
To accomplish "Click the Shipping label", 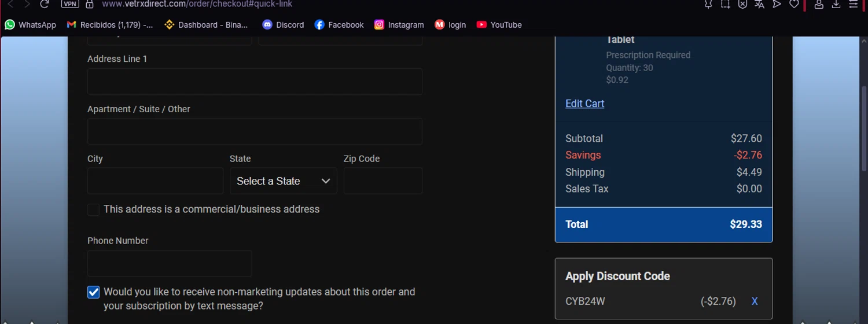I will 585,172.
